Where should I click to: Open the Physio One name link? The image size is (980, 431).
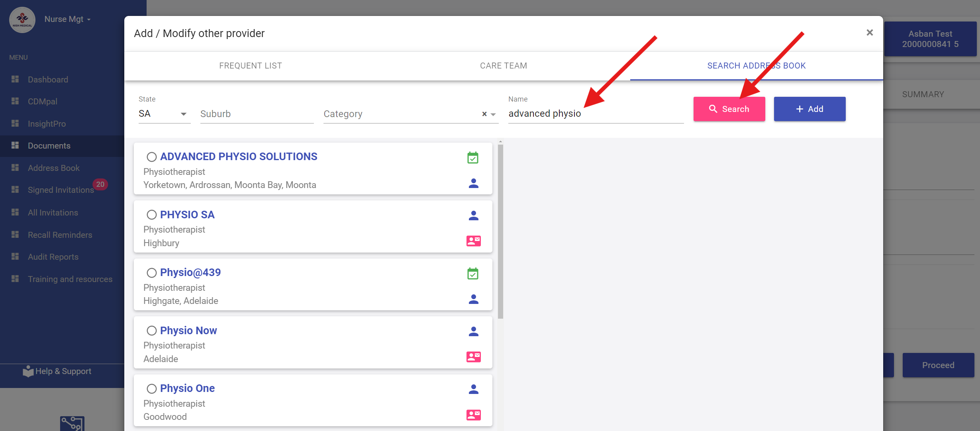[187, 388]
